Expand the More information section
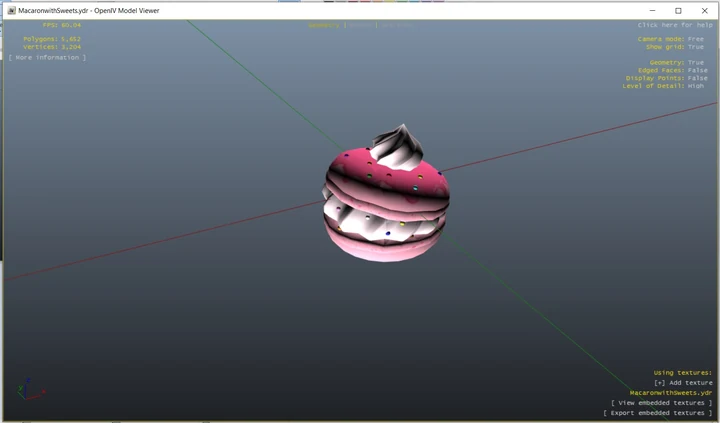Viewport: 720px width, 423px height. pos(47,57)
